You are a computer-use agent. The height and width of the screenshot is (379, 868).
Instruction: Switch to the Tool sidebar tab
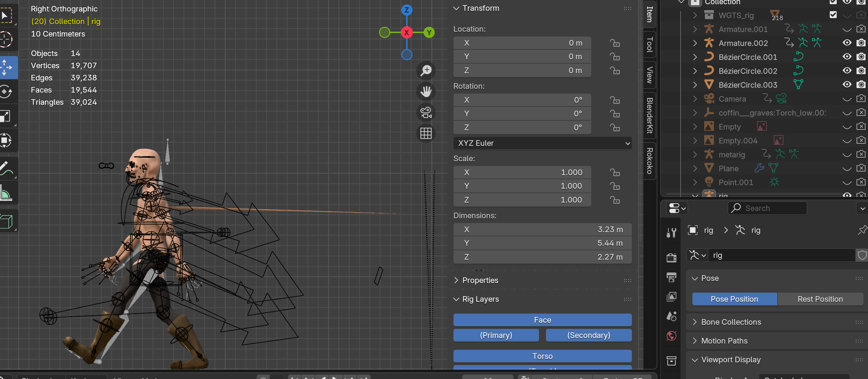click(x=649, y=45)
